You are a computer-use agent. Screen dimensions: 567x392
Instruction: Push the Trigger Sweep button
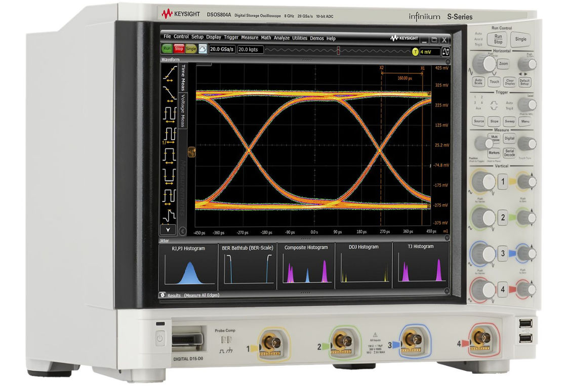(510, 121)
